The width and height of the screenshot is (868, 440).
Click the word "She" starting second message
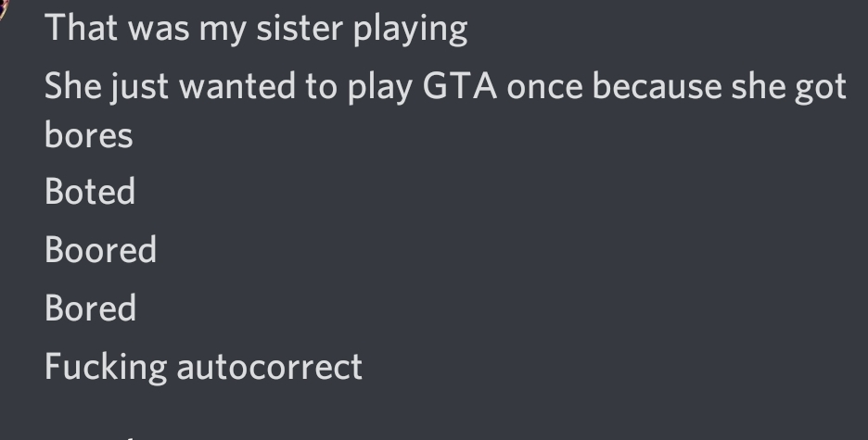73,86
